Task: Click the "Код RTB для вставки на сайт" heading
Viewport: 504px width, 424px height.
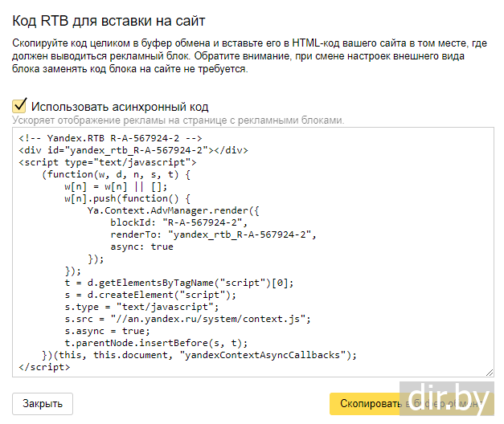Action: [x=109, y=21]
